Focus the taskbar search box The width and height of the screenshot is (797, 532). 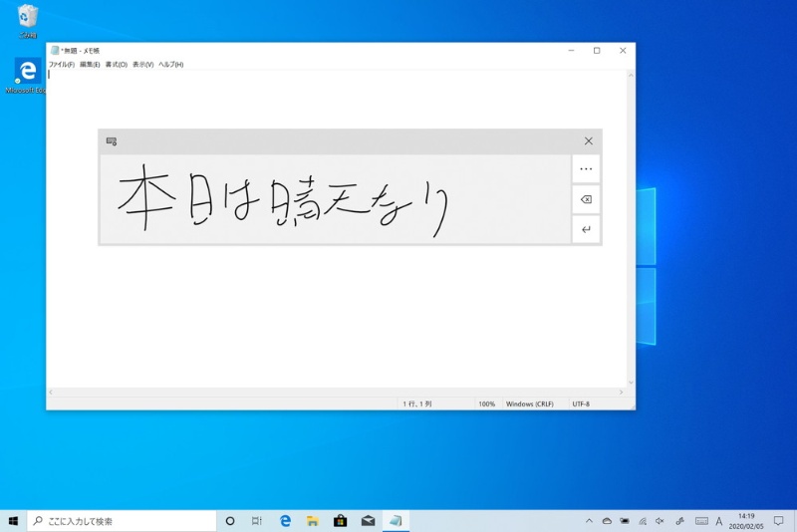122,520
